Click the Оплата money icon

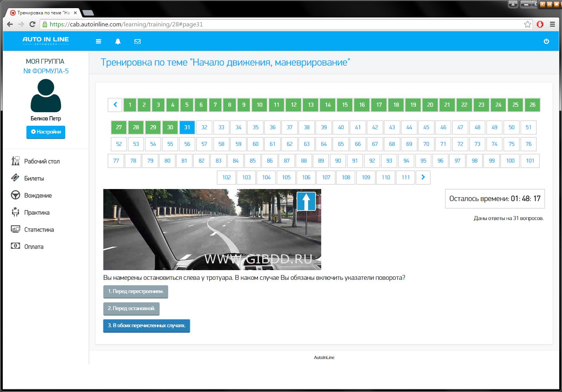[16, 246]
